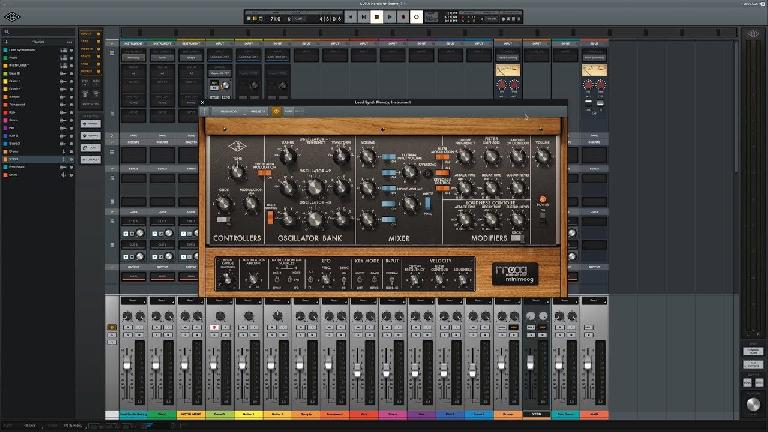
Task: Turn the Loudness Contour Decay Time knob
Action: click(x=491, y=220)
